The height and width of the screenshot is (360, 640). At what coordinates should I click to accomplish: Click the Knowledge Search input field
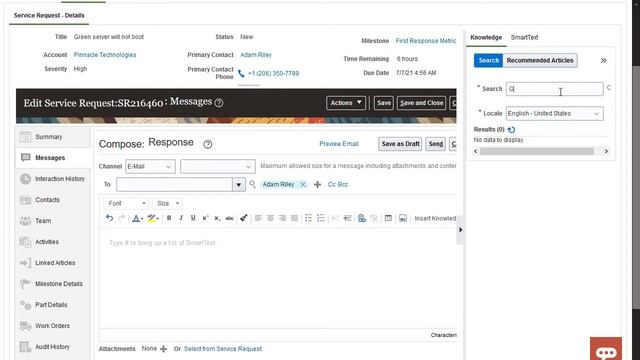point(554,89)
